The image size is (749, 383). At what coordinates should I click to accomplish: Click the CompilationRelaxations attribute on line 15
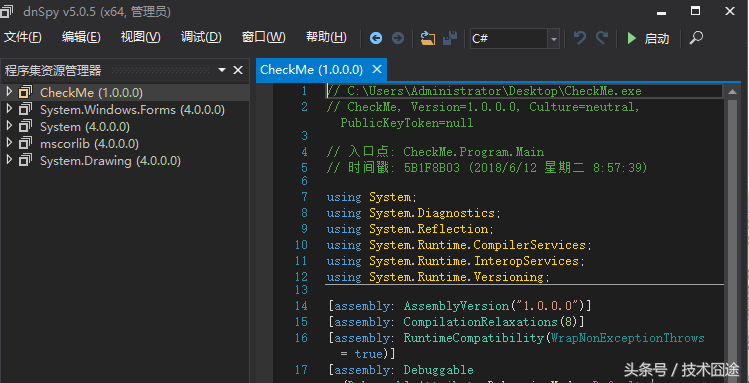point(480,322)
